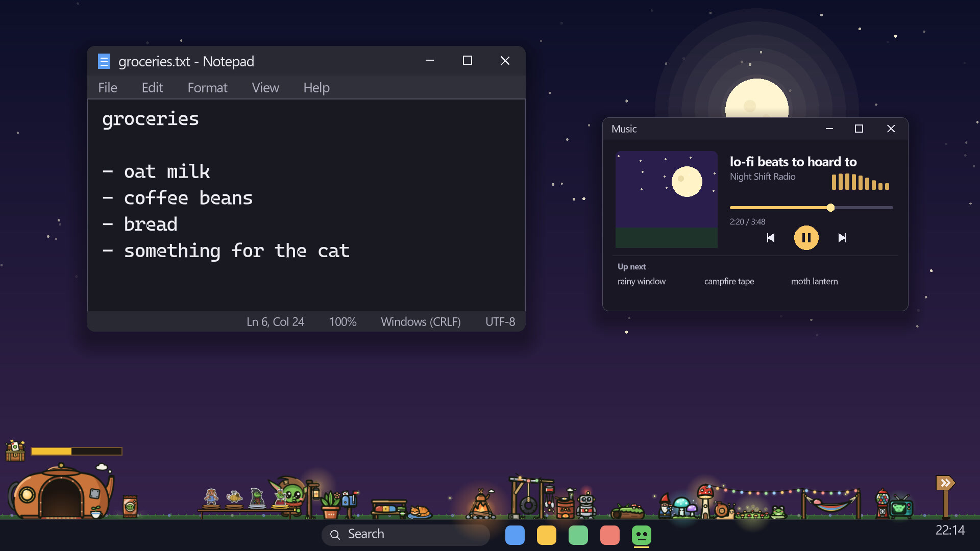The width and height of the screenshot is (980, 551).
Task: Click the gumball machine
Action: click(x=882, y=504)
